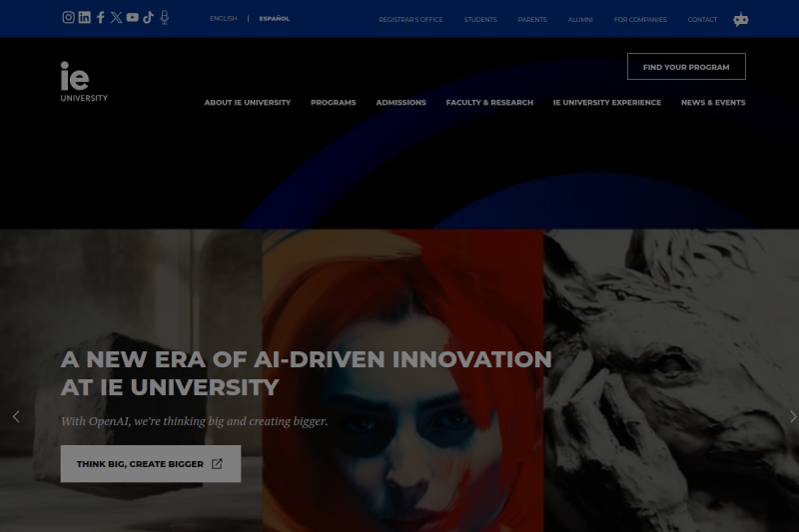Screen dimensions: 799x532
Task: Open the Programs menu
Action: pyautogui.click(x=334, y=103)
